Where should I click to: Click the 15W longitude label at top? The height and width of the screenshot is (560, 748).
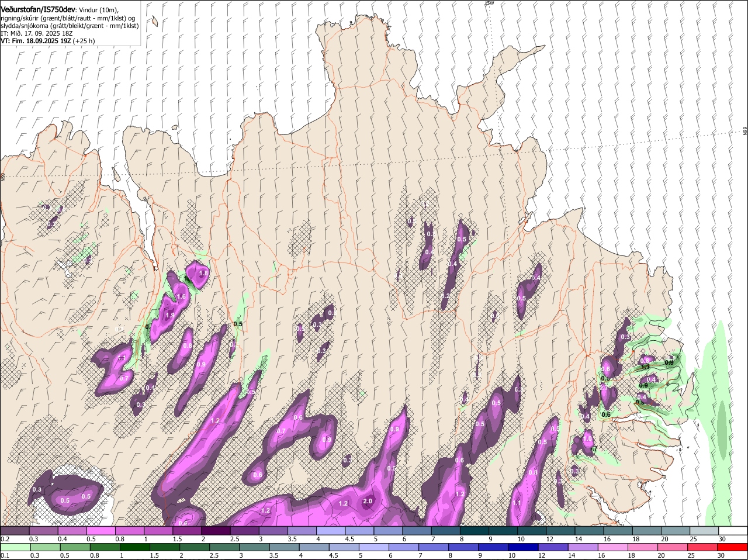(489, 3)
